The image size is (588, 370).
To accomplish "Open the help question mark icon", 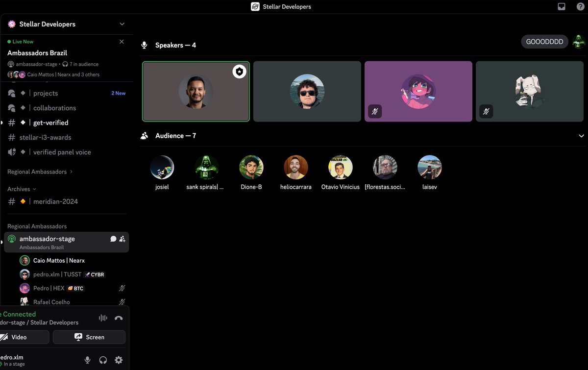I will tap(580, 6).
